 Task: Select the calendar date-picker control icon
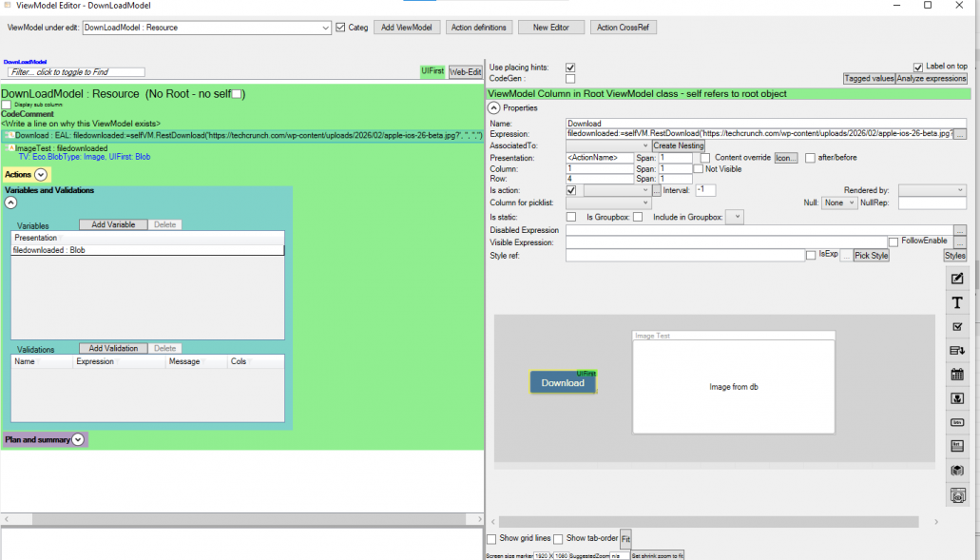click(957, 375)
